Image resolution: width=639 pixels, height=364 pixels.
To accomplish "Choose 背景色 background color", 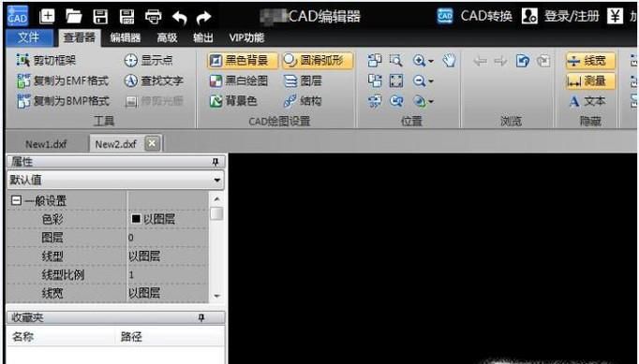I will point(233,100).
